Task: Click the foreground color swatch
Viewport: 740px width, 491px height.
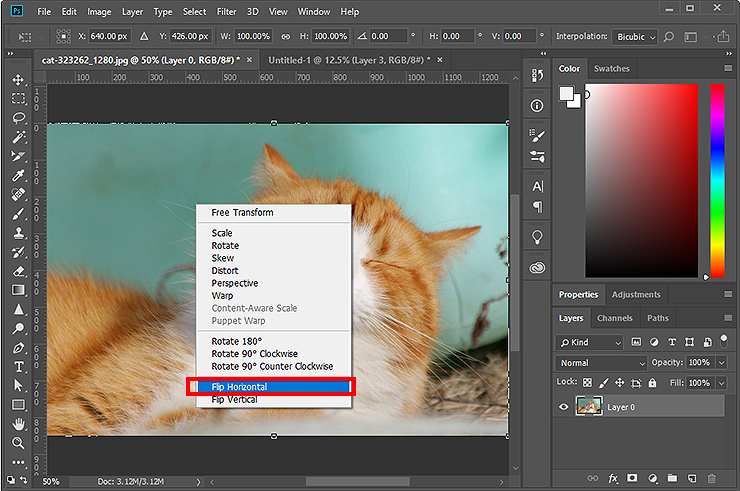Action: point(566,93)
